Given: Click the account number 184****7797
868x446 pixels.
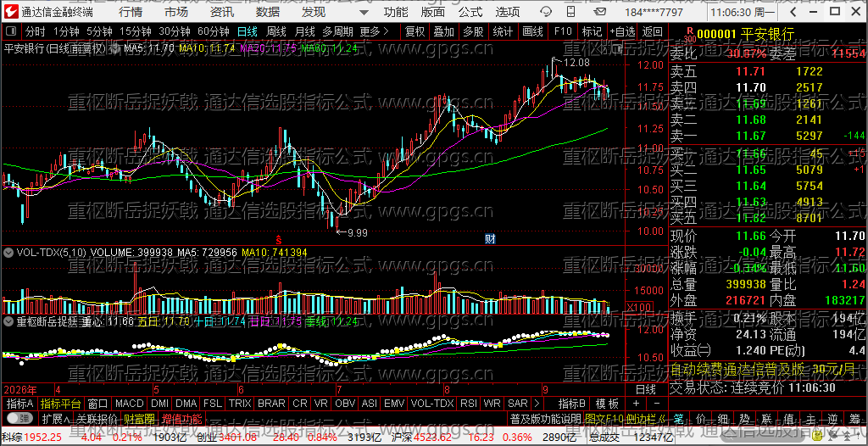Looking at the screenshot, I should coord(653,12).
